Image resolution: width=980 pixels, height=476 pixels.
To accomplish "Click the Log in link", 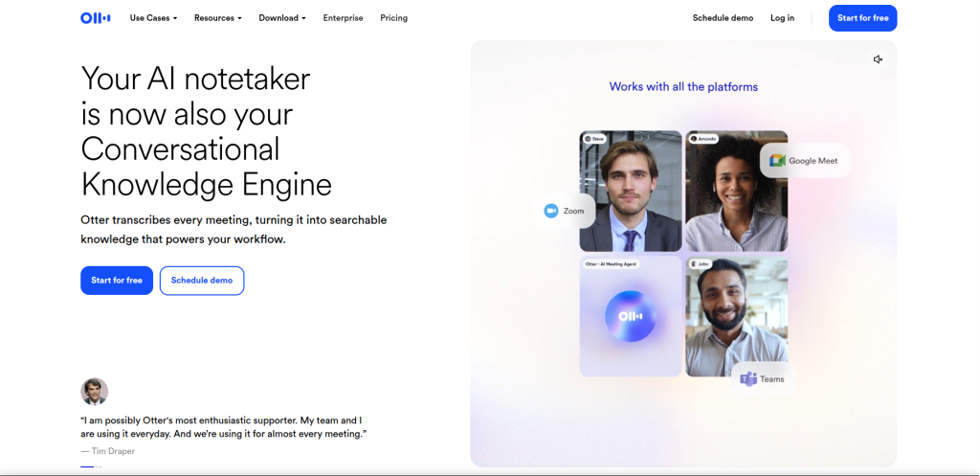I will (x=783, y=18).
